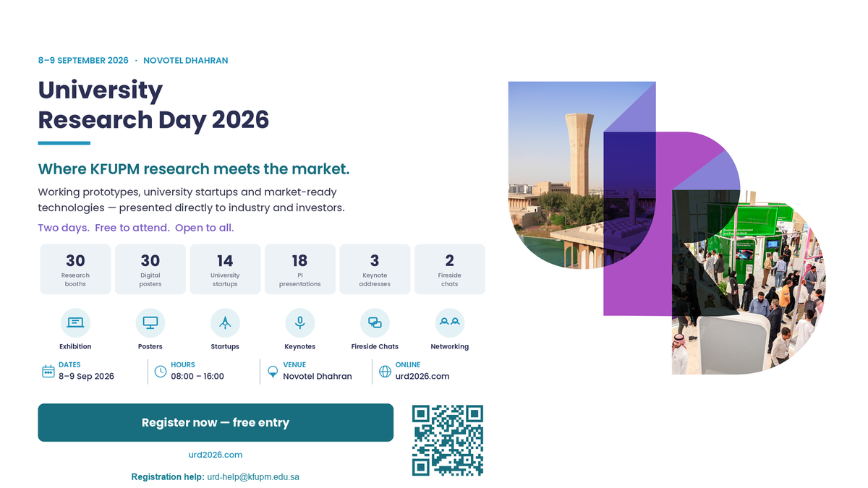Click the 'Registration help:' label
This screenshot has width=868, height=488.
click(168, 477)
